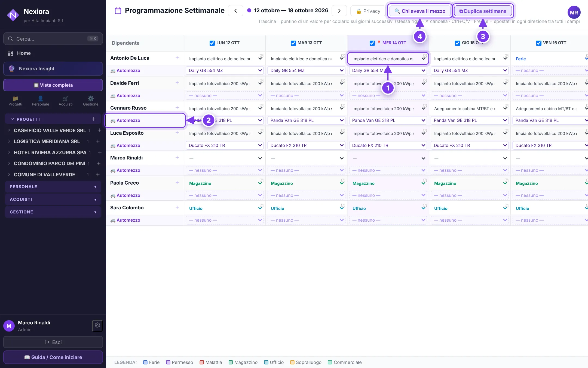Add new project with PROGETTI plus icon

tap(93, 119)
